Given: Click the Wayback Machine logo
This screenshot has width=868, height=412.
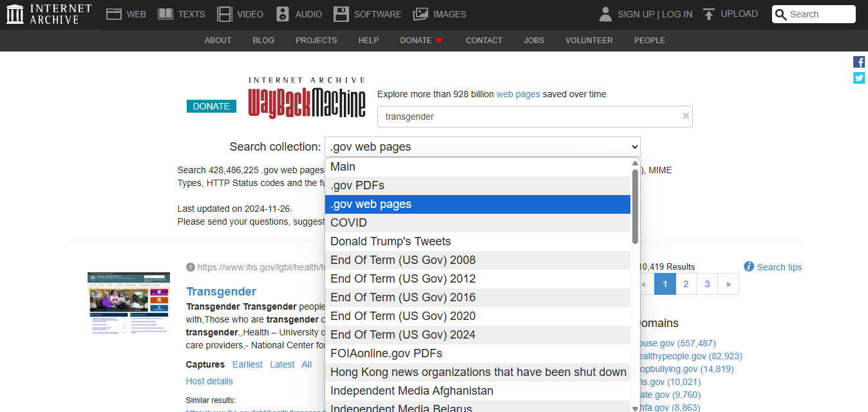Looking at the screenshot, I should pyautogui.click(x=307, y=98).
